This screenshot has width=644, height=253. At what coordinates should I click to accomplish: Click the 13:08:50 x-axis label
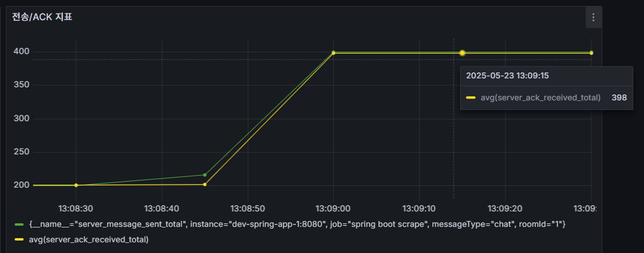tap(247, 208)
